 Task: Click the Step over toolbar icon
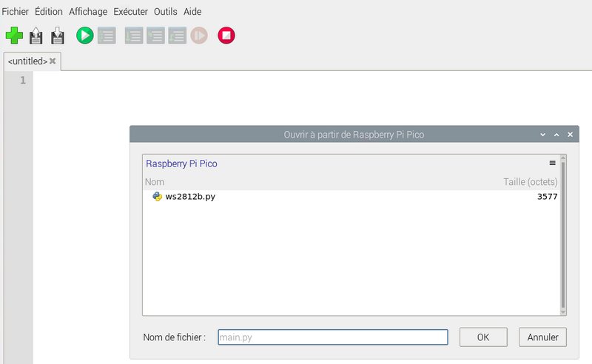click(x=134, y=36)
